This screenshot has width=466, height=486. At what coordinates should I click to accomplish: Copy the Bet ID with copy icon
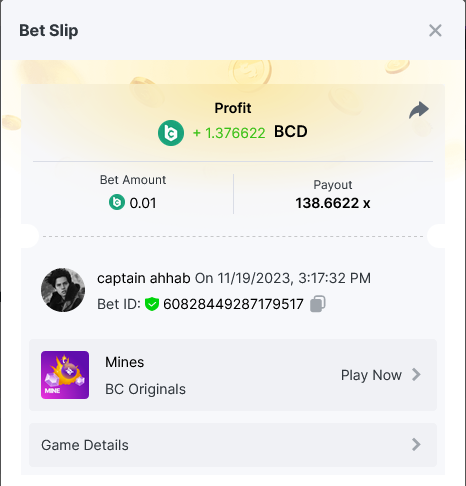point(318,304)
